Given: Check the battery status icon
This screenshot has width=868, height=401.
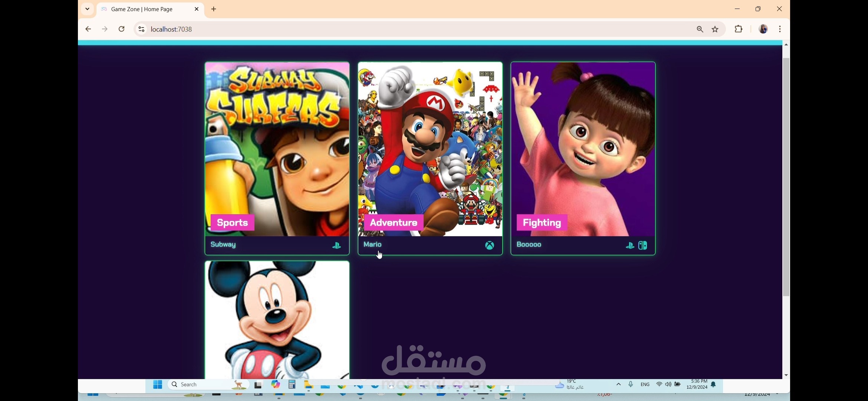Looking at the screenshot, I should [678, 384].
